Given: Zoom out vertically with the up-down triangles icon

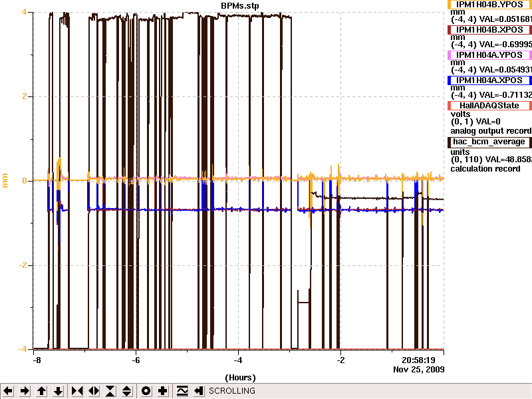Looking at the screenshot, I should 127,391.
